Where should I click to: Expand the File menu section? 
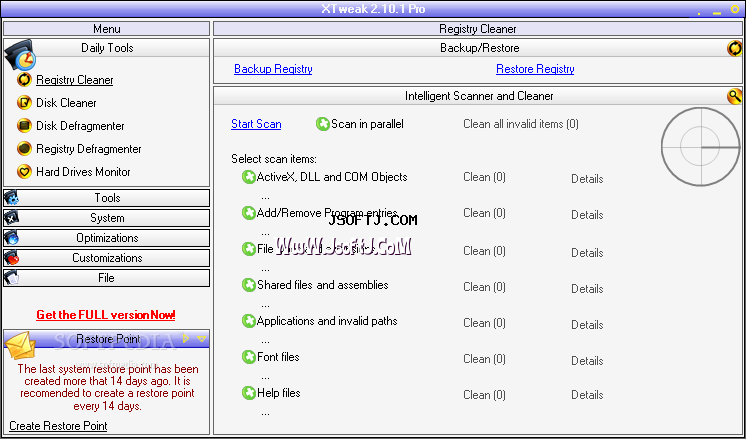107,278
